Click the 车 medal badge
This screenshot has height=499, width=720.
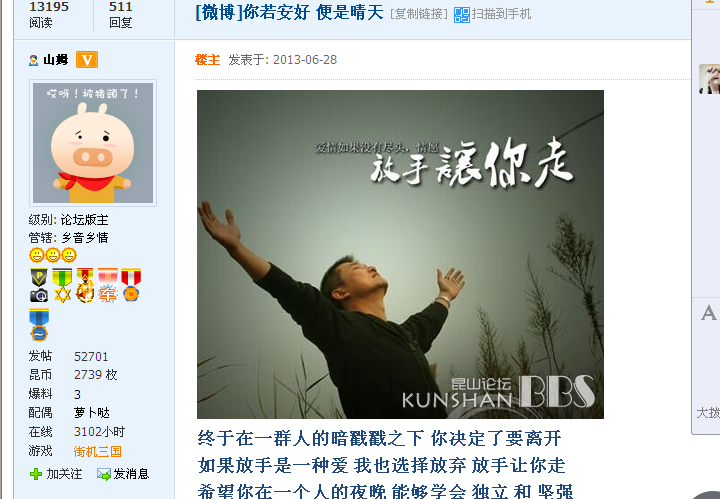(108, 286)
